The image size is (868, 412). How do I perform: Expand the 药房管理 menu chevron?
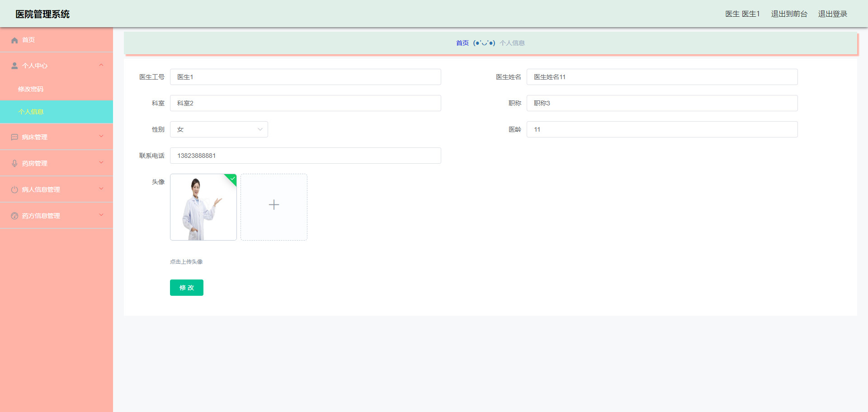(x=101, y=162)
